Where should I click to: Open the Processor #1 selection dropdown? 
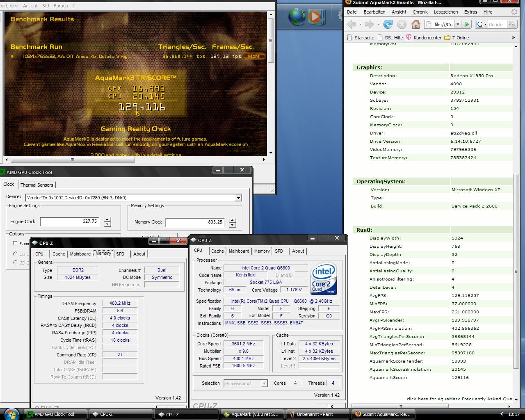coord(264,383)
